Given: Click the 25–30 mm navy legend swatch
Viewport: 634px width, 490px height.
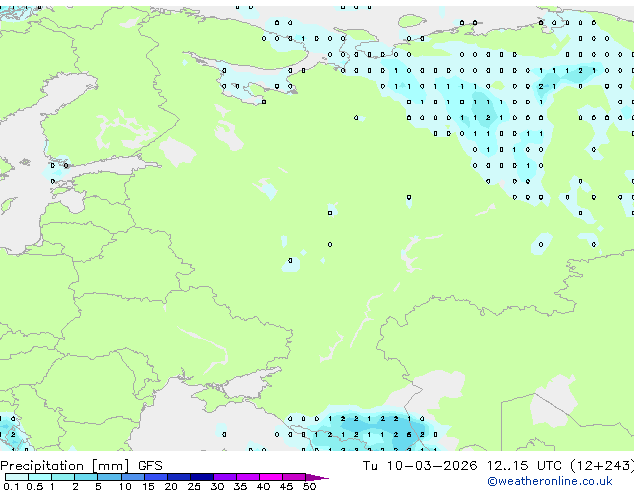Looking at the screenshot, I should click(x=202, y=477).
